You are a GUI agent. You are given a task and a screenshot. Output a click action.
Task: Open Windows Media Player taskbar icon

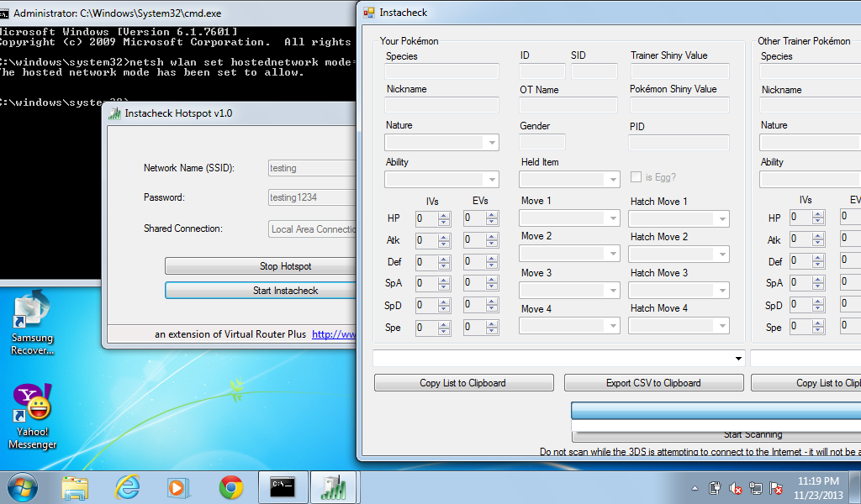point(178,487)
